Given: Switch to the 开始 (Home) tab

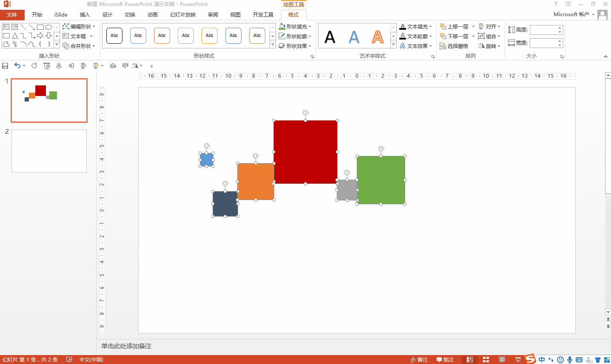Looking at the screenshot, I should [37, 15].
